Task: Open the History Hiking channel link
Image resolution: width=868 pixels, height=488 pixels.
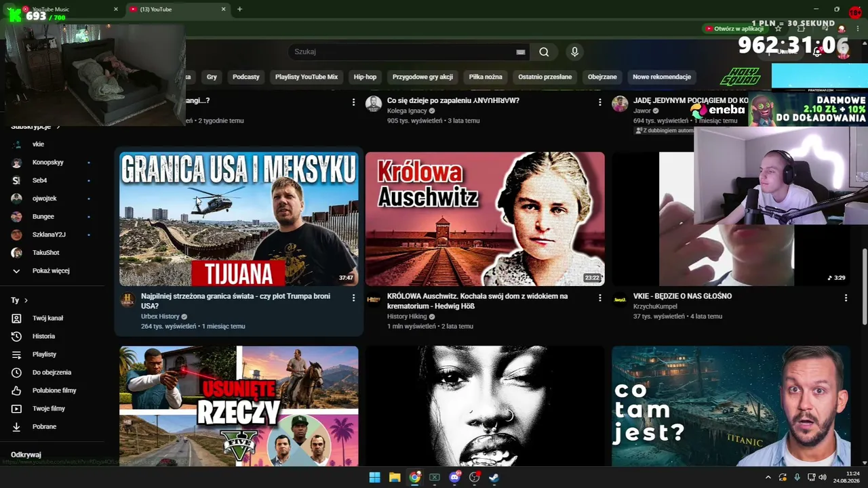Action: click(407, 317)
